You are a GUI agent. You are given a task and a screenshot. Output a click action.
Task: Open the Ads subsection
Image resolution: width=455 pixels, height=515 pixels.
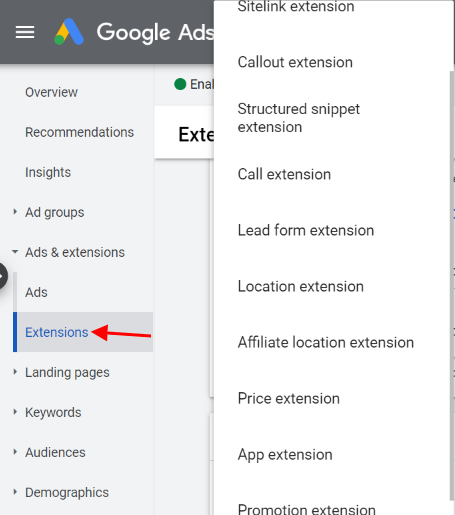coord(36,292)
